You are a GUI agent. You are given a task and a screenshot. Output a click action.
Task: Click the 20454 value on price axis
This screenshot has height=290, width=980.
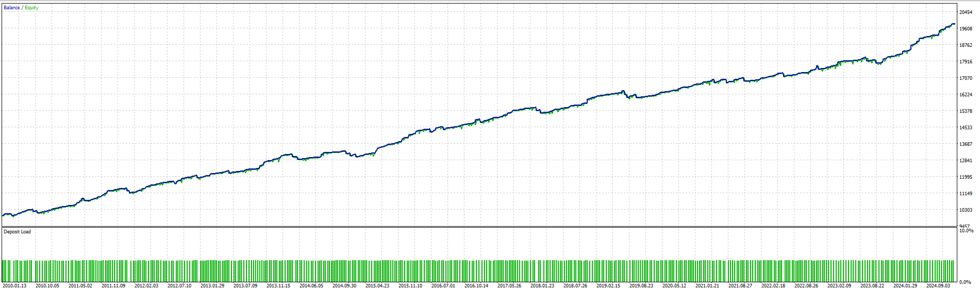[x=966, y=12]
